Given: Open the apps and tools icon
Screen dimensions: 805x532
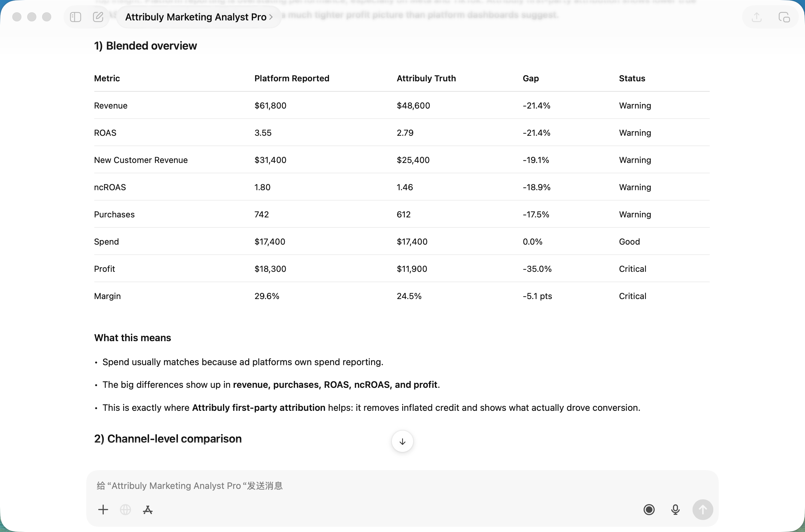Looking at the screenshot, I should 148,510.
